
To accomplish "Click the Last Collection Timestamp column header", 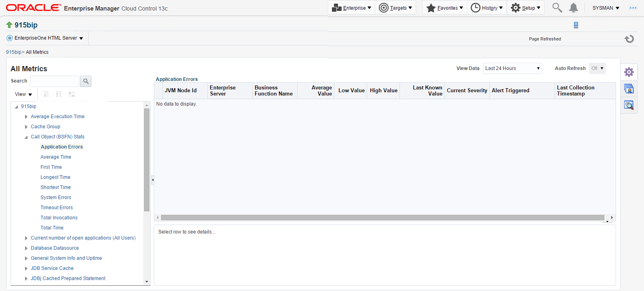I will (x=585, y=91).
